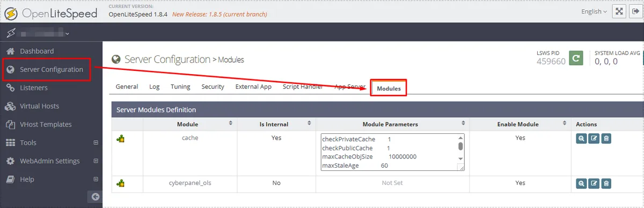The image size is (644, 208).
Task: Switch to the Script Handler tab
Action: click(x=303, y=87)
